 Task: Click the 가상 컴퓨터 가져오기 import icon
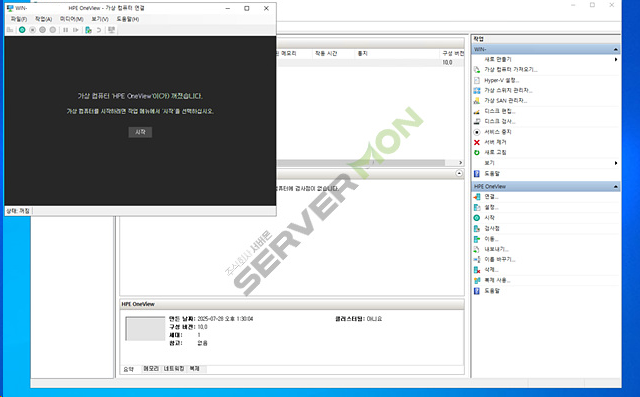pyautogui.click(x=477, y=70)
